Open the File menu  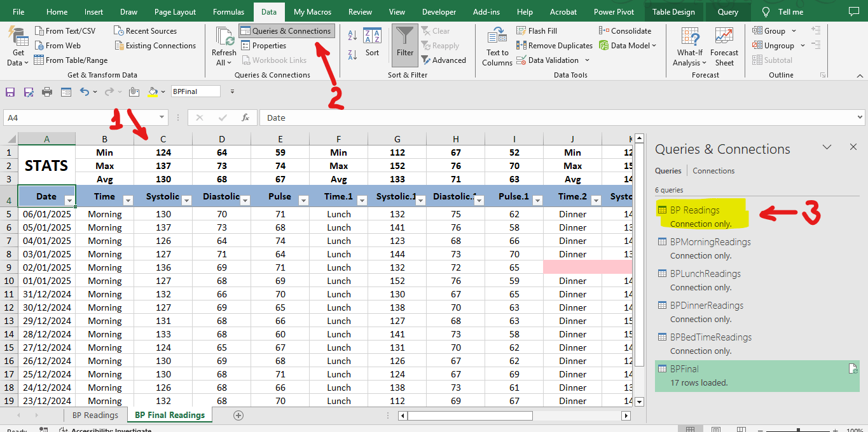(x=18, y=11)
